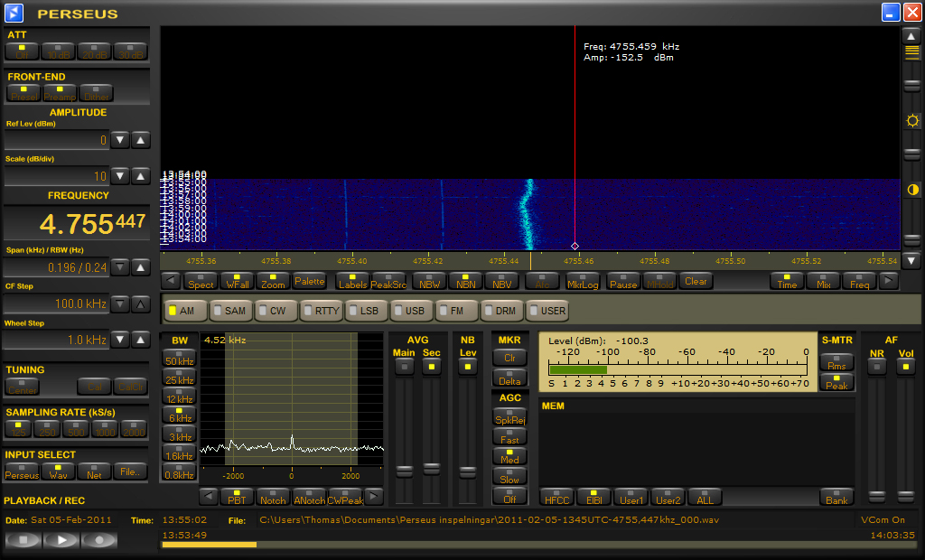This screenshot has height=560, width=925.
Task: Click the right arrow after CWPeak button
Action: tap(373, 497)
